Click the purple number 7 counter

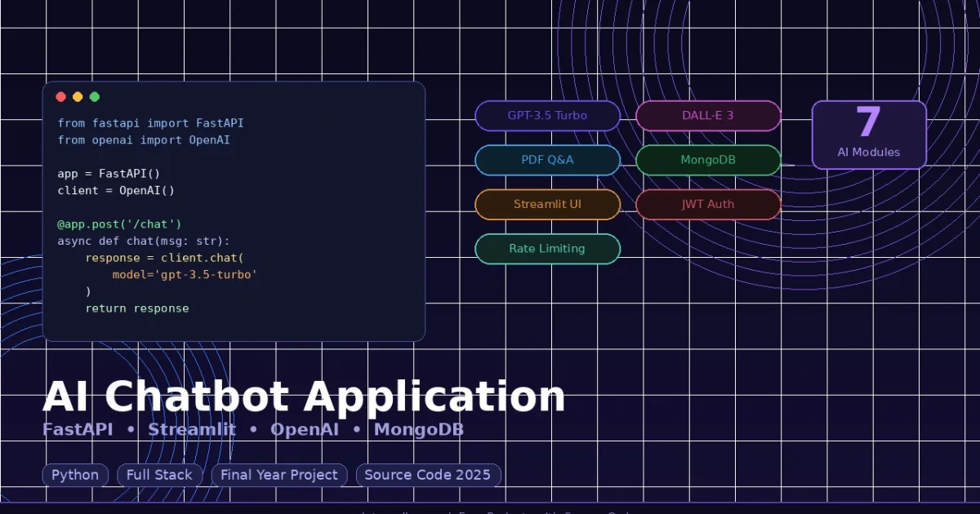coord(868,122)
